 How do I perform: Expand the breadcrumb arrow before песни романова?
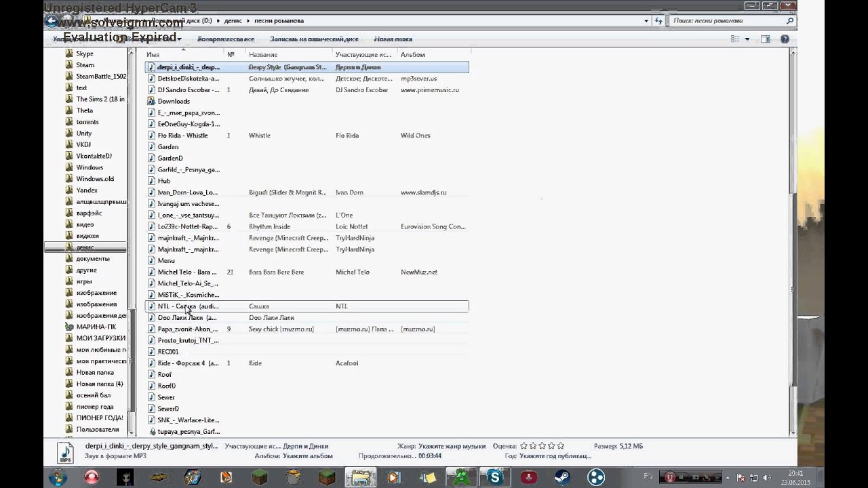[x=248, y=21]
